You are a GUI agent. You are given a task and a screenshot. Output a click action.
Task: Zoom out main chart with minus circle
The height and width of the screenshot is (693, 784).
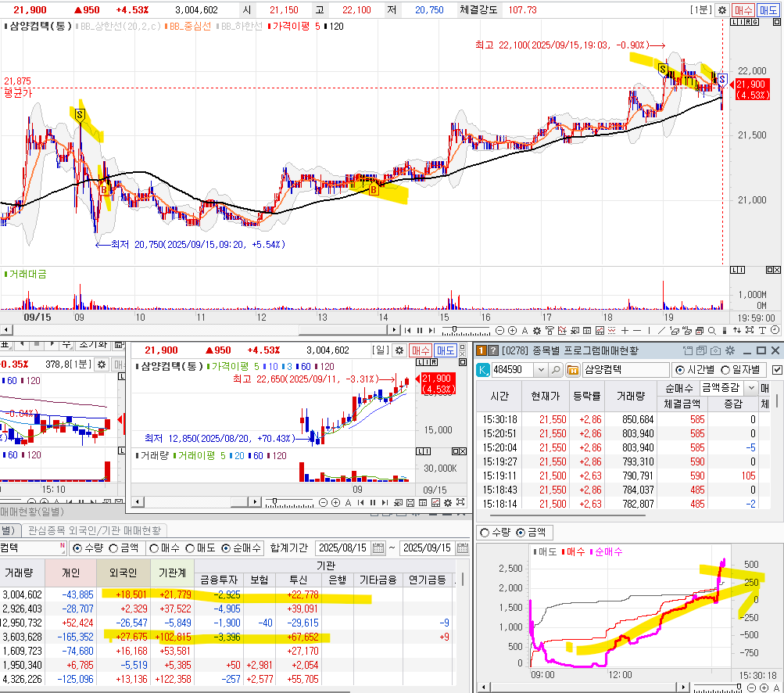click(x=499, y=330)
